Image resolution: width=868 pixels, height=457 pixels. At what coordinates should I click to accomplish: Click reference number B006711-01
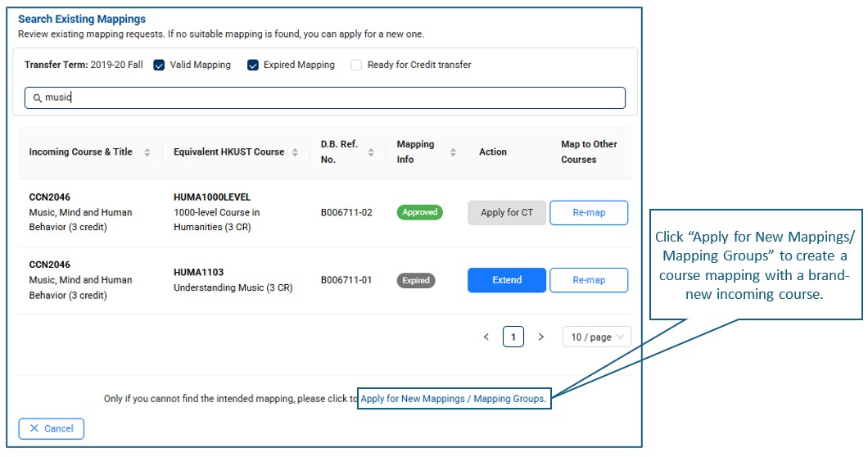(346, 280)
